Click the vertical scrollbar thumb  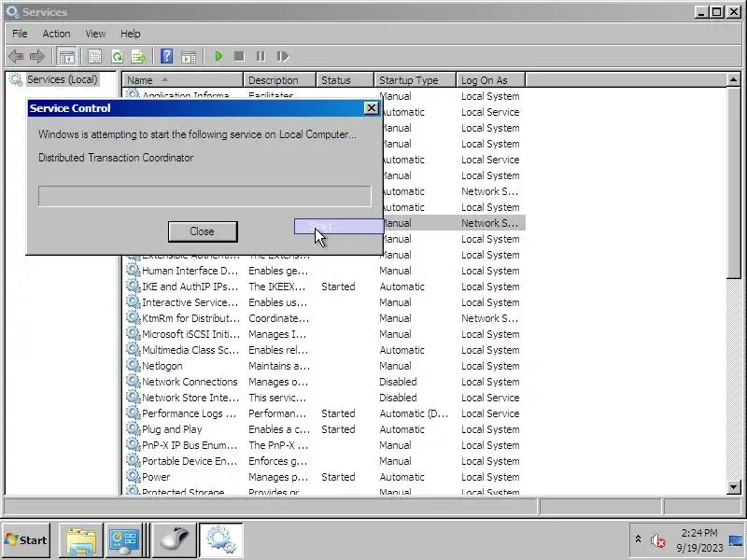coord(734,183)
